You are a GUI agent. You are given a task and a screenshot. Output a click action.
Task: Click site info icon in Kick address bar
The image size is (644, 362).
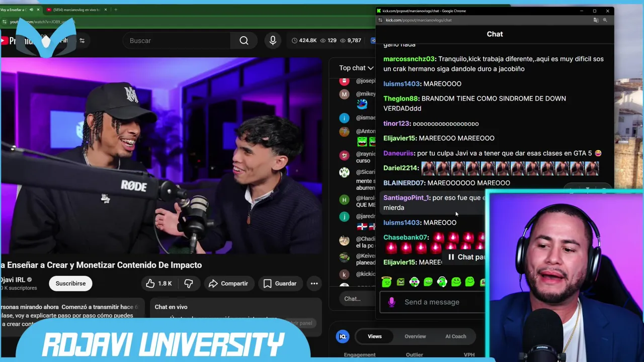pos(380,20)
